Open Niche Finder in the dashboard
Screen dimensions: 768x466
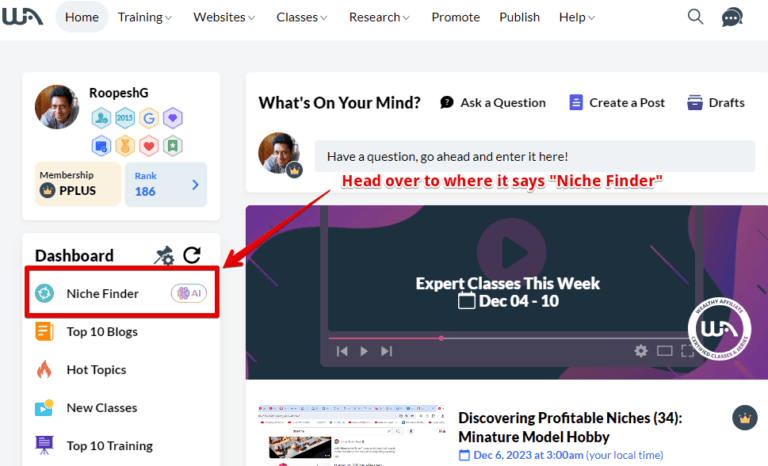(x=102, y=293)
